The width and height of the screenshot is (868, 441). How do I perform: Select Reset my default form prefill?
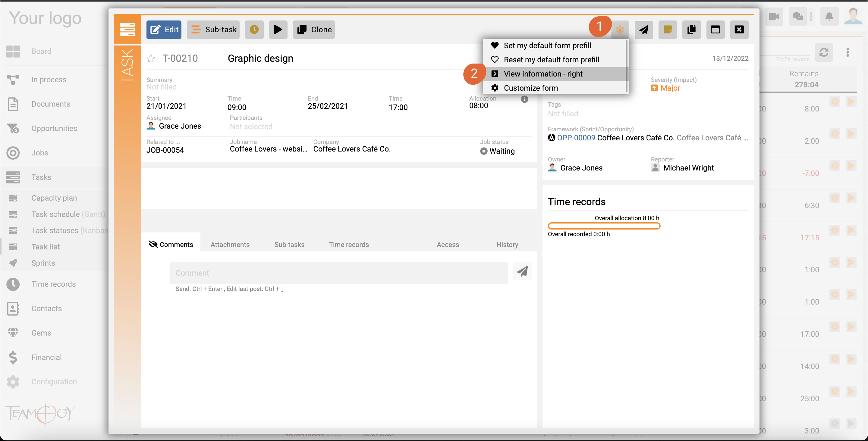[554, 60]
